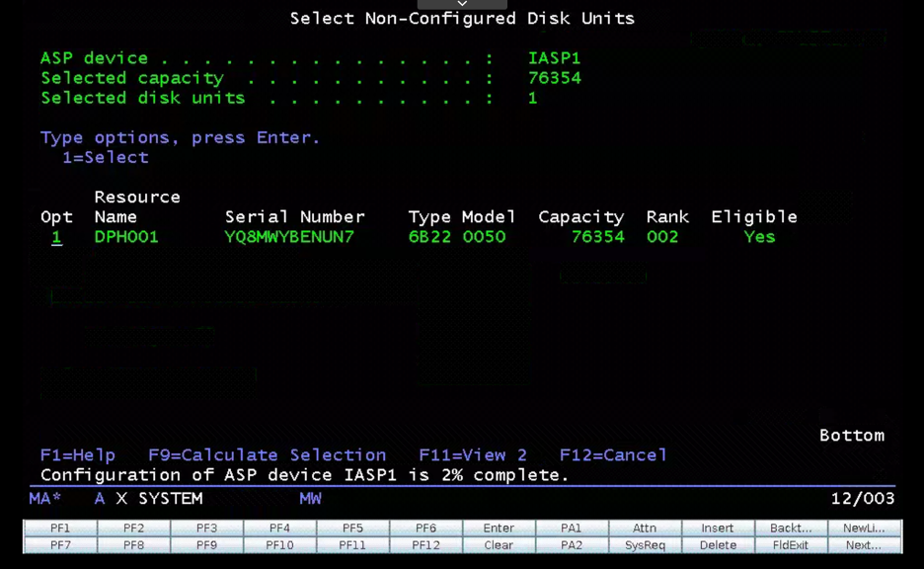The image size is (924, 569).
Task: Click the Clear key button
Action: tap(500, 545)
